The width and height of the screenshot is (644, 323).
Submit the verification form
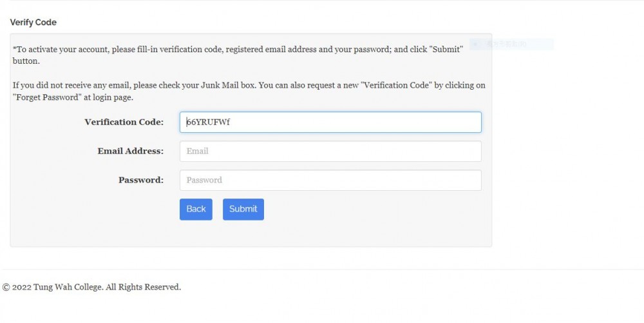(243, 209)
